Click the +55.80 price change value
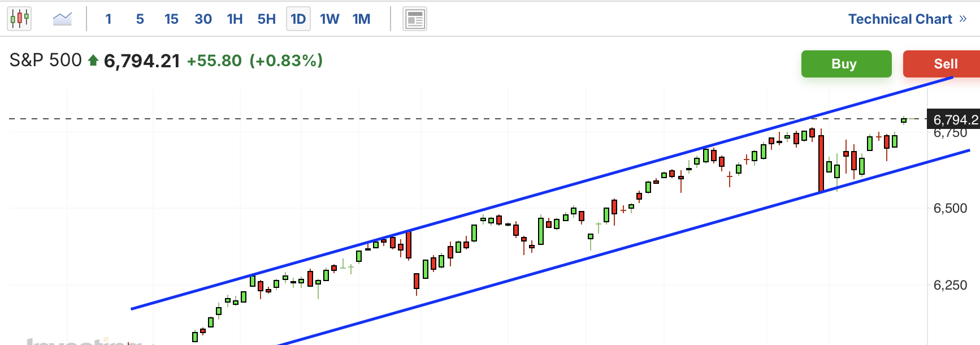This screenshot has width=980, height=345. pyautogui.click(x=214, y=61)
